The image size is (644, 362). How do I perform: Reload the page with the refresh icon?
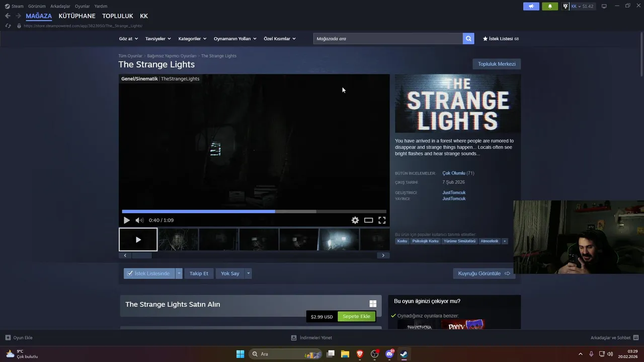pyautogui.click(x=8, y=26)
